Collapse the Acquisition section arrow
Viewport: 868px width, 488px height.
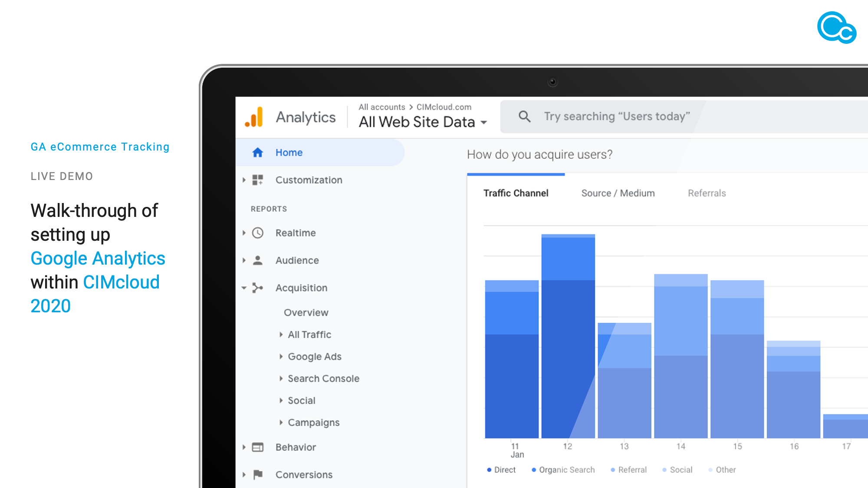pos(244,288)
